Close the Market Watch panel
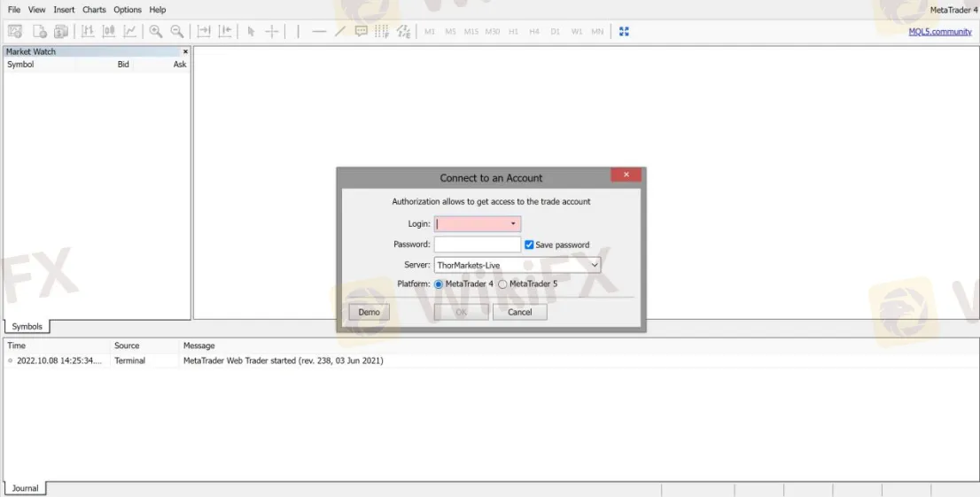 185,52
